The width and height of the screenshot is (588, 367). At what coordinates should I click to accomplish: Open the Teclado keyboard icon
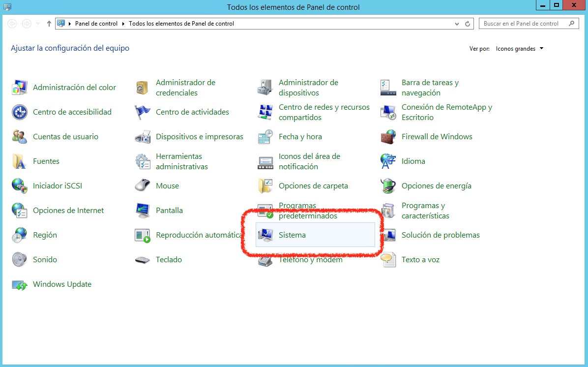tap(143, 260)
